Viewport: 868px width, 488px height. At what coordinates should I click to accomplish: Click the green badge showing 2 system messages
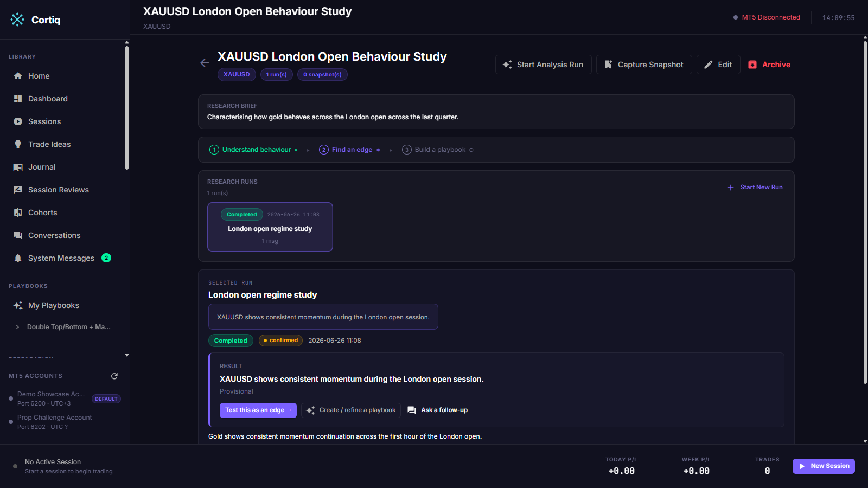106,258
